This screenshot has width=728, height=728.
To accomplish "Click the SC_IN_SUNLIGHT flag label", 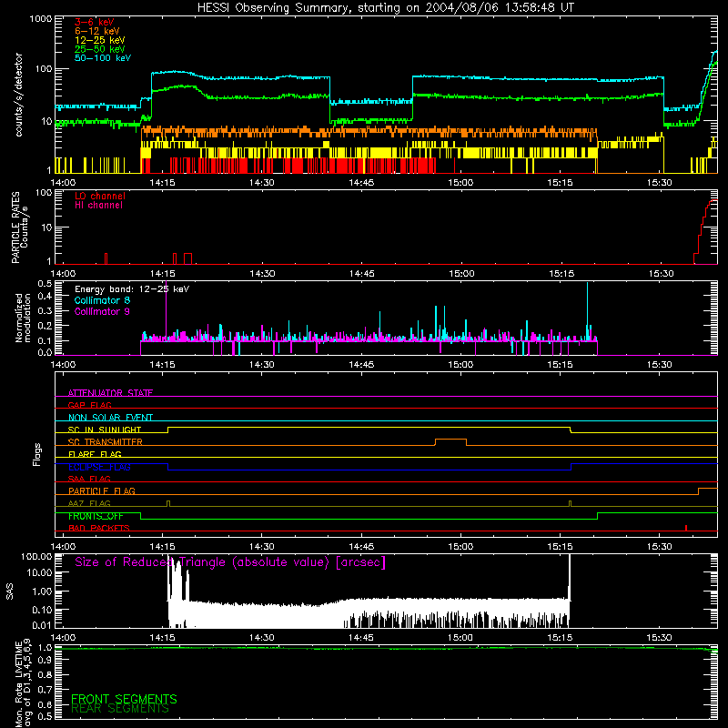I will pos(105,430).
